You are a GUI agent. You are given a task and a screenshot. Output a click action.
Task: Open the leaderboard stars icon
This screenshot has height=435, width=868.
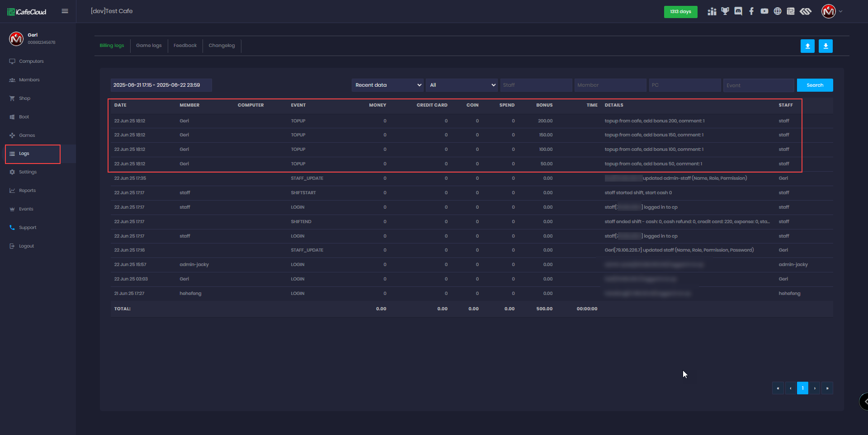click(712, 11)
